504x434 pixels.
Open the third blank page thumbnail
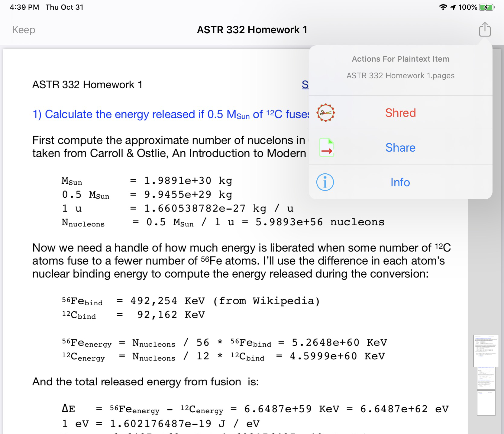pyautogui.click(x=486, y=403)
